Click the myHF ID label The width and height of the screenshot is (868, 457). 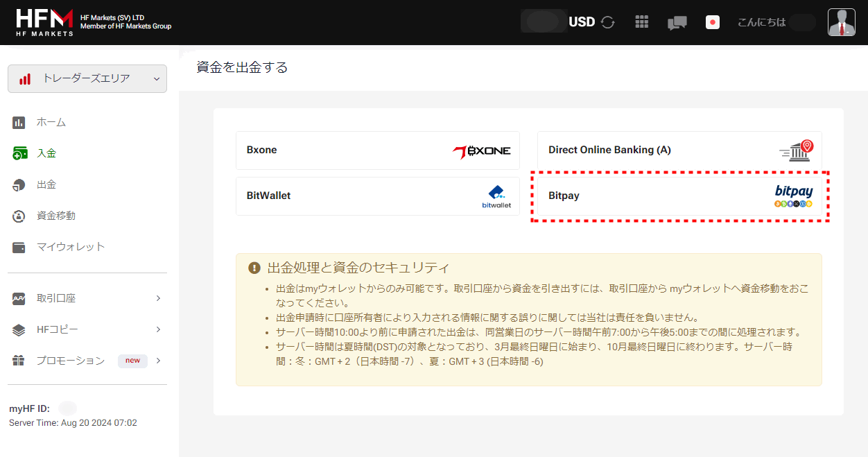pyautogui.click(x=29, y=409)
